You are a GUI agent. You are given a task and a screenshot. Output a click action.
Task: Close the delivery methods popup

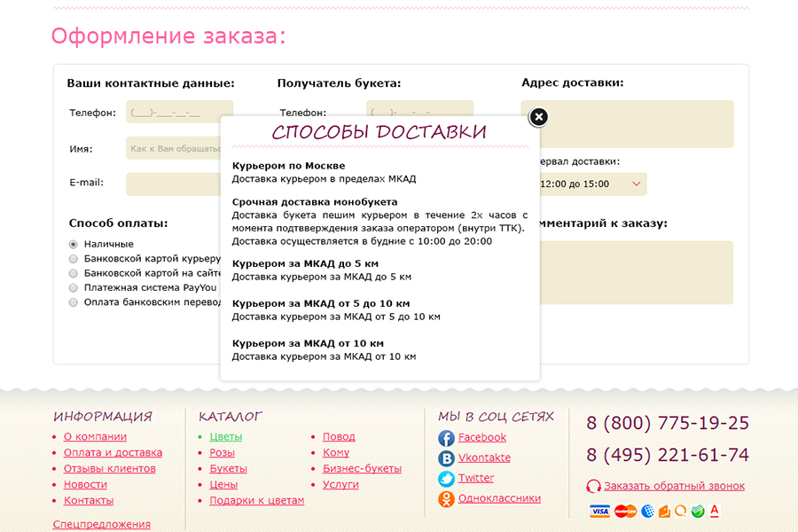pos(538,117)
